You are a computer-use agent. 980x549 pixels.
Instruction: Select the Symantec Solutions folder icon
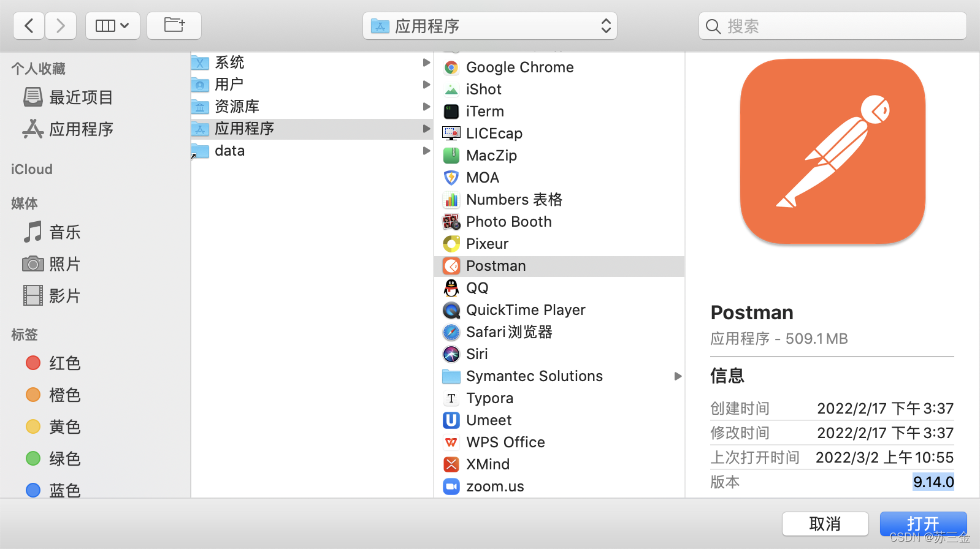[x=451, y=376]
